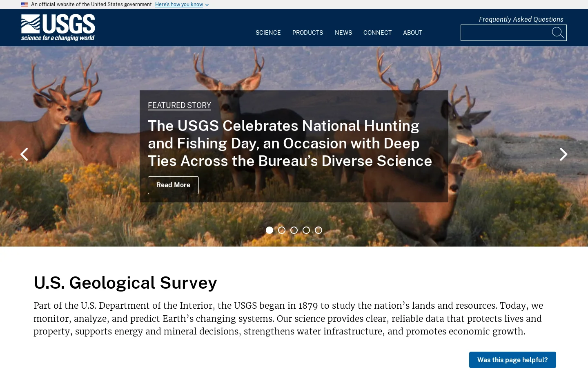Click the "U.S. Geological Survey" heading

coord(125,283)
